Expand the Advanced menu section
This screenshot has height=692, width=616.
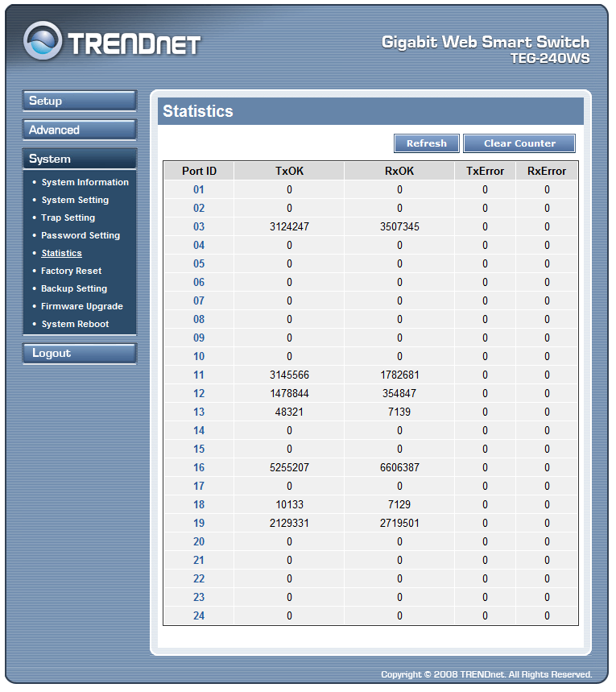[79, 130]
